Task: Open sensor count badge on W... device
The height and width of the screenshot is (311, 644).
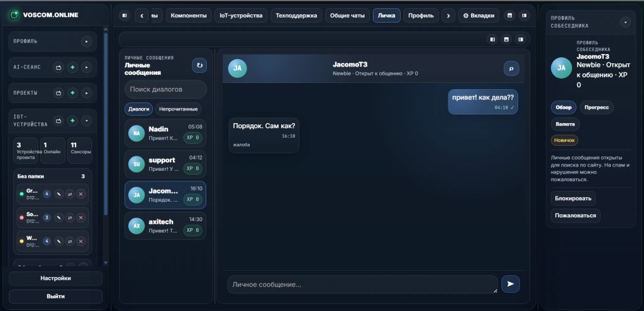Action: pos(47,241)
